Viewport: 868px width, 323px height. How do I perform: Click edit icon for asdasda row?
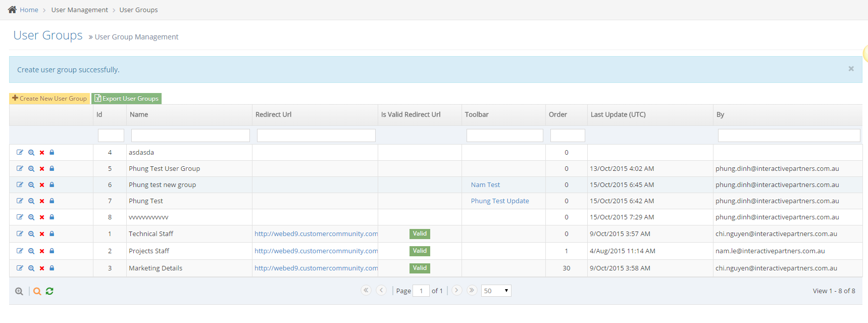(20, 152)
